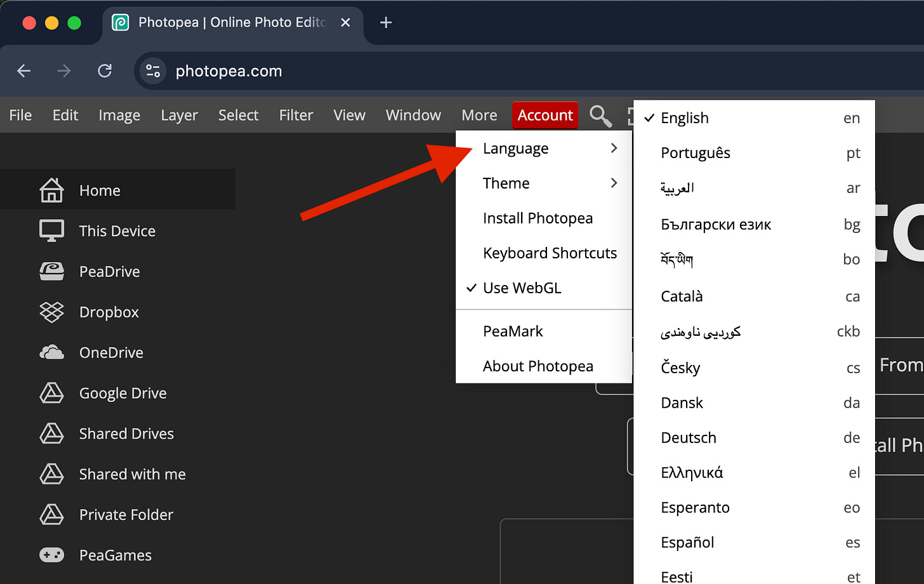The height and width of the screenshot is (584, 924).
Task: Select PeaMark menu entry
Action: (x=544, y=331)
